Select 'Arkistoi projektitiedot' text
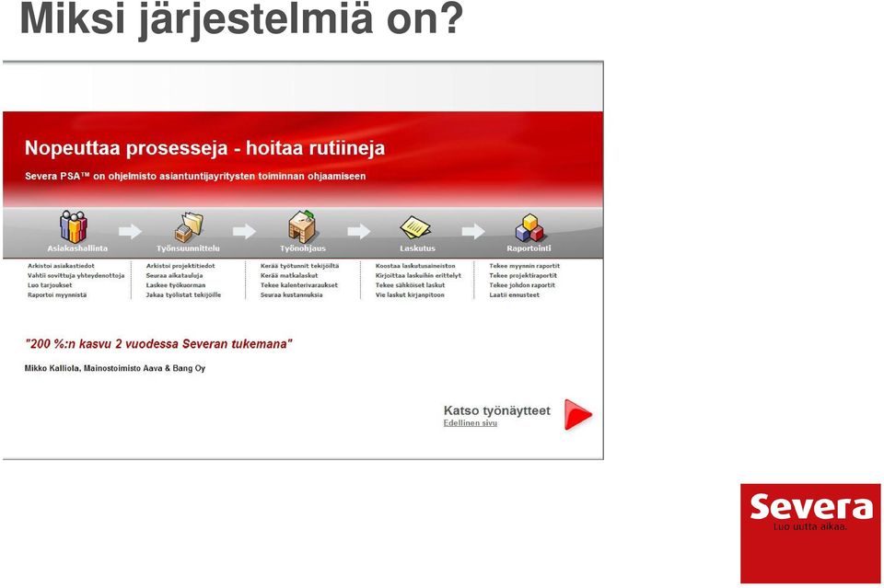 180,266
